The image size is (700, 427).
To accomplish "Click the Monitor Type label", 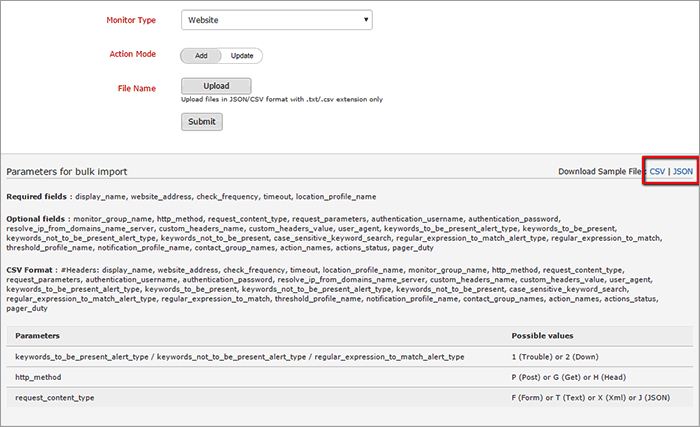I will pos(131,20).
